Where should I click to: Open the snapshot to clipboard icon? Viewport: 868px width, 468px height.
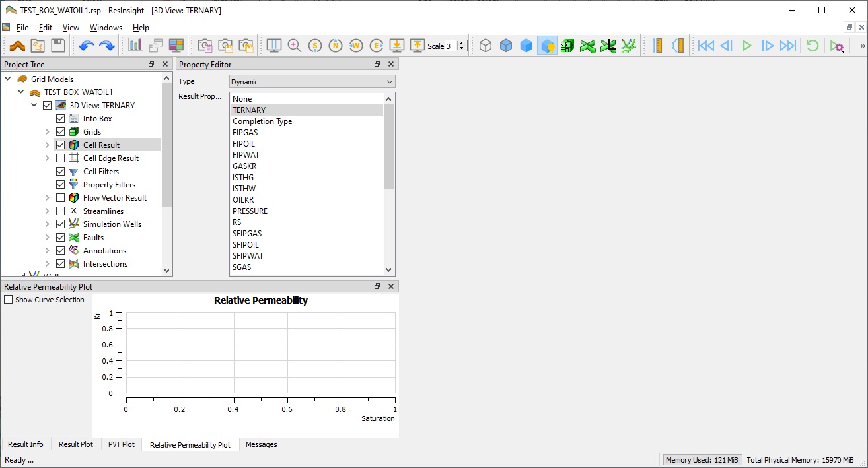click(x=205, y=46)
